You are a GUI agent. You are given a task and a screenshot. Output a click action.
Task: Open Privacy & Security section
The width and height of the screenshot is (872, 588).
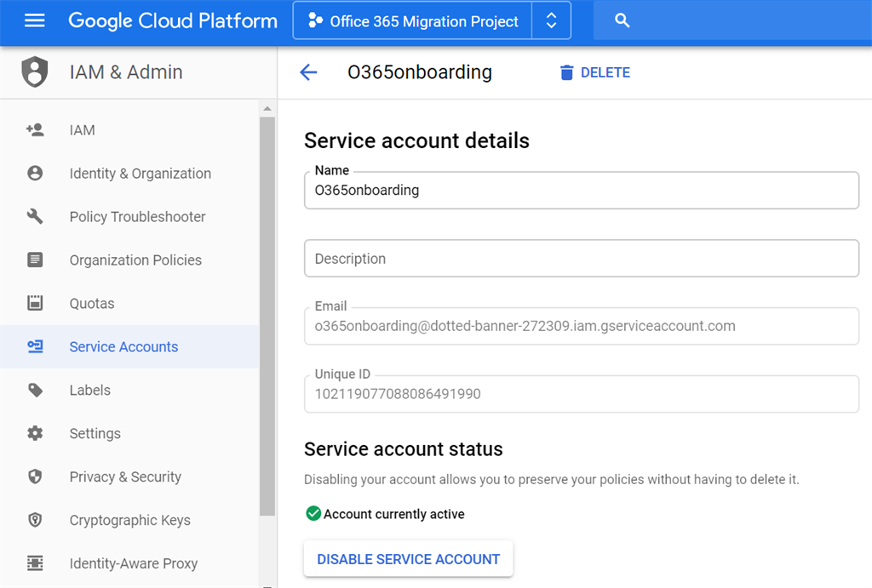[125, 477]
